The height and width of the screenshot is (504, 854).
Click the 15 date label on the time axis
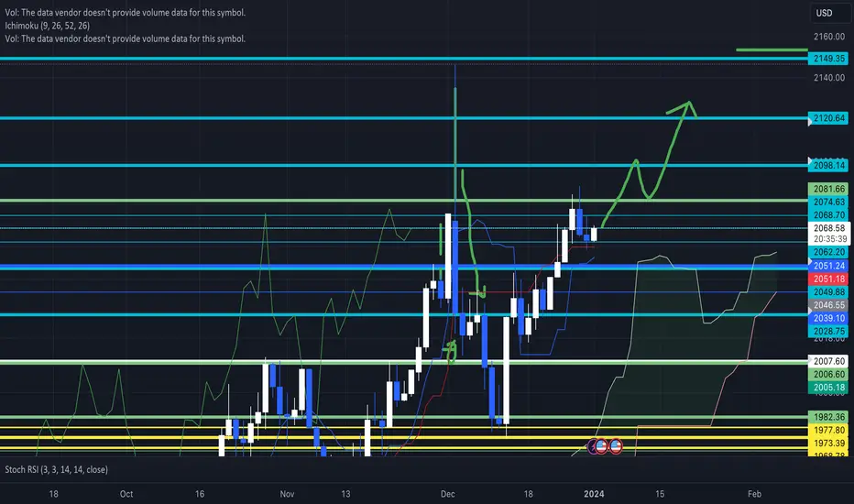coord(660,494)
